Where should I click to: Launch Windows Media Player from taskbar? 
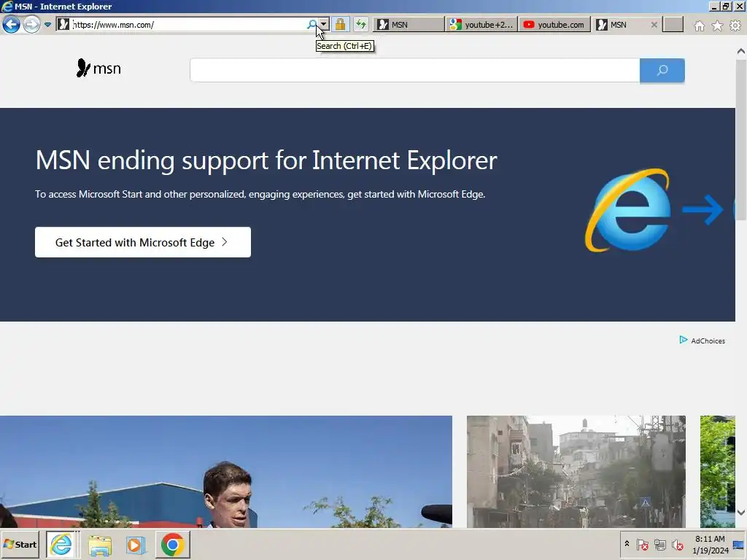(135, 545)
